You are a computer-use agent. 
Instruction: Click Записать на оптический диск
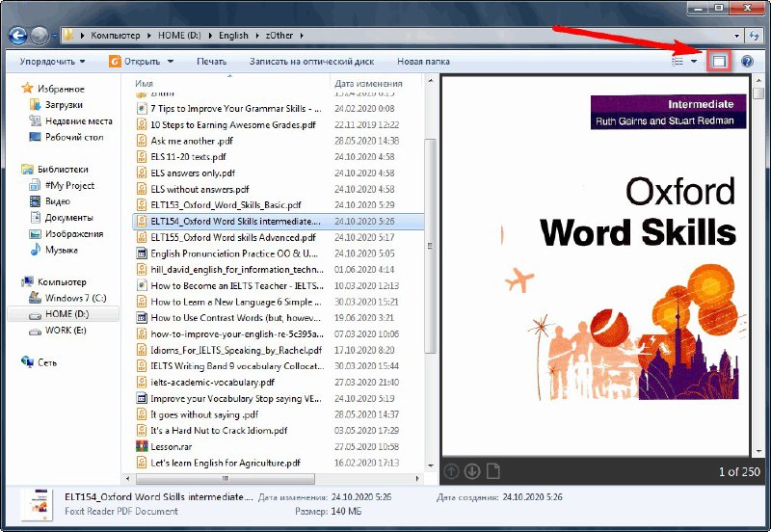(311, 62)
